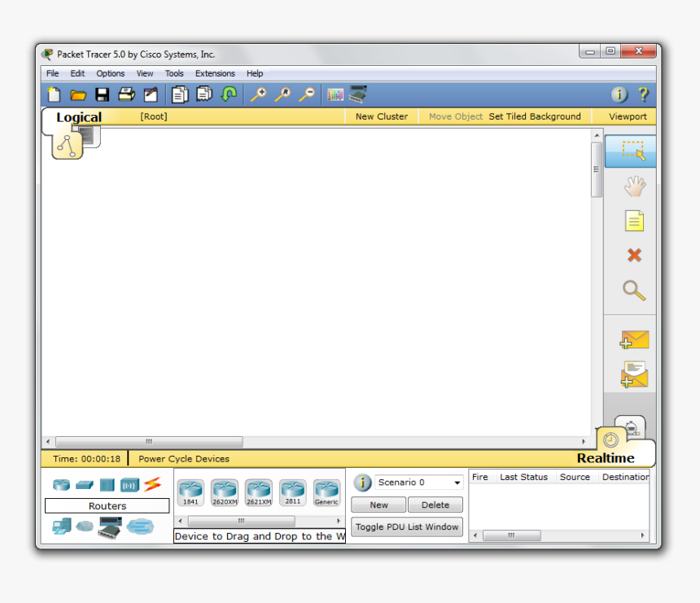This screenshot has height=603, width=700.
Task: Switch to the Logical workspace tab
Action: click(79, 117)
